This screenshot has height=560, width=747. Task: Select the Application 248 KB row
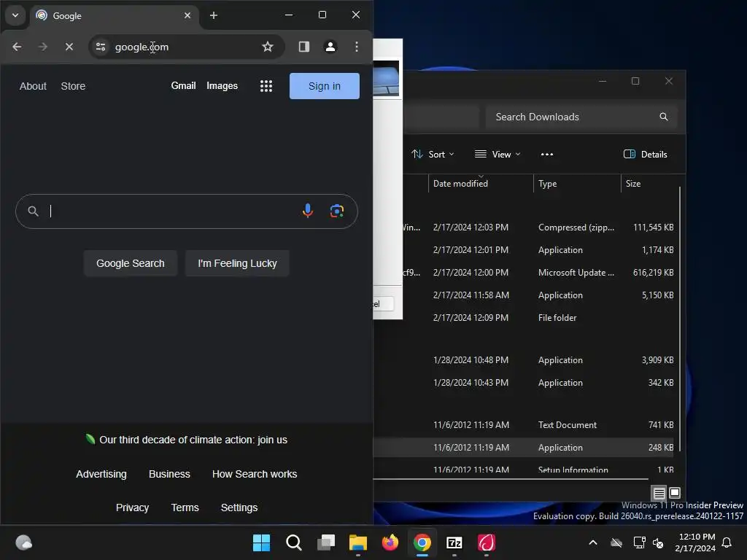[x=524, y=448]
